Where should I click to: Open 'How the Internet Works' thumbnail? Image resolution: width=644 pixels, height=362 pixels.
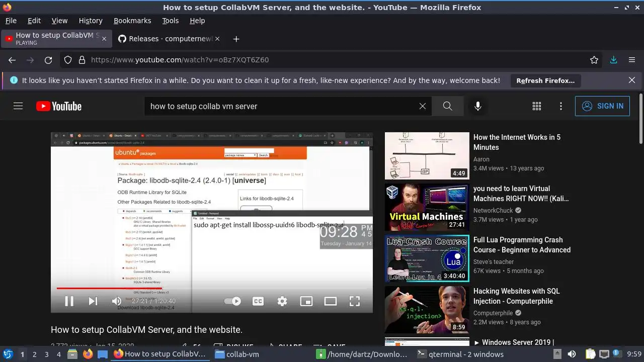click(x=427, y=156)
